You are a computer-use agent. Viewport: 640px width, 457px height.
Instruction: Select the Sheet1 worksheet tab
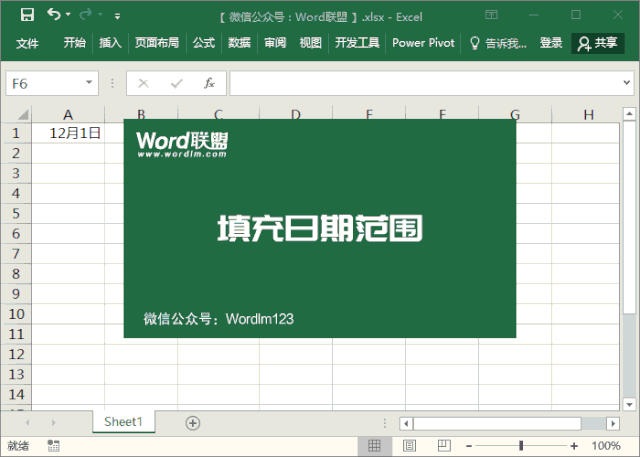(x=123, y=422)
